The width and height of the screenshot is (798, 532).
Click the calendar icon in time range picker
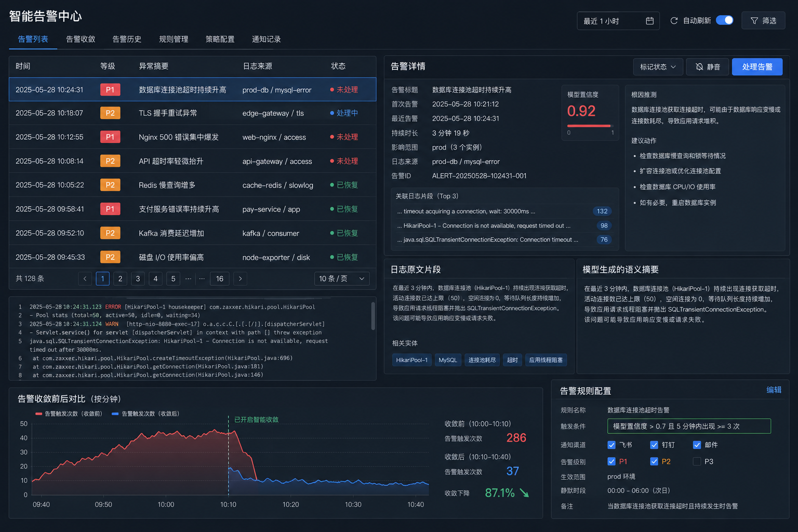[x=649, y=21]
